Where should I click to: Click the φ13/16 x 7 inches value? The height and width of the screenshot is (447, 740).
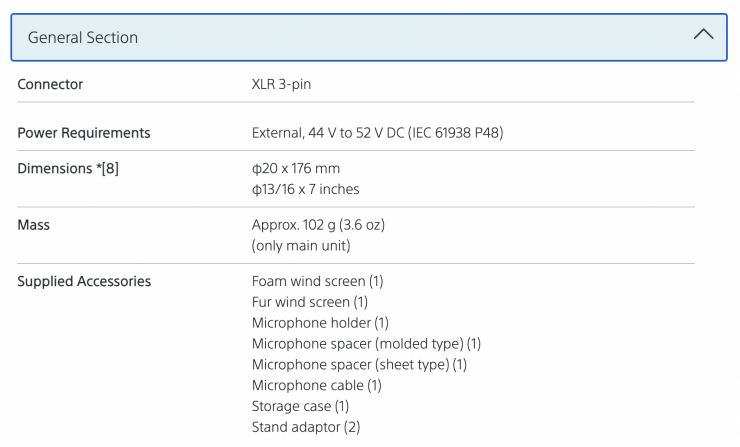pyautogui.click(x=305, y=188)
